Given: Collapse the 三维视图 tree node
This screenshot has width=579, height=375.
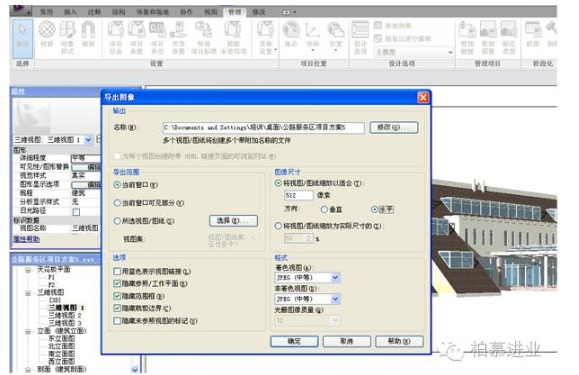Looking at the screenshot, I should pos(28,293).
